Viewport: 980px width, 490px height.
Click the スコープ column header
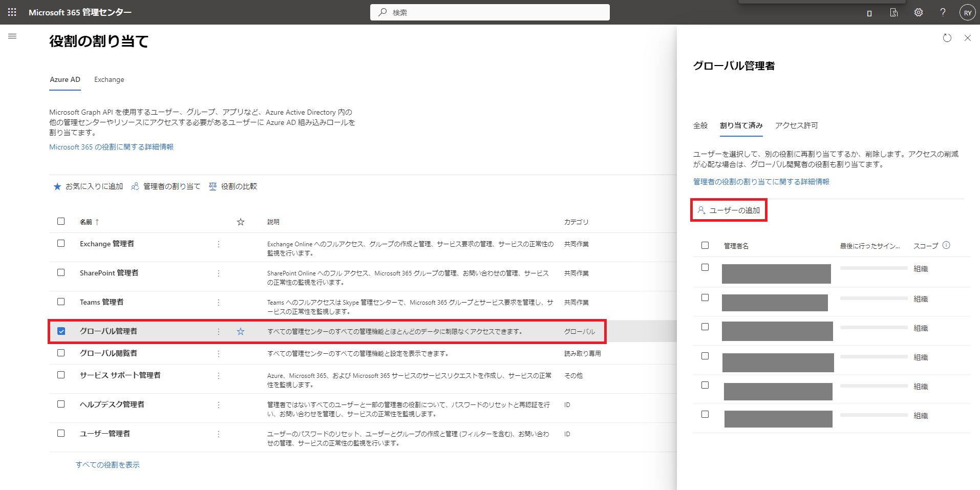[x=926, y=246]
